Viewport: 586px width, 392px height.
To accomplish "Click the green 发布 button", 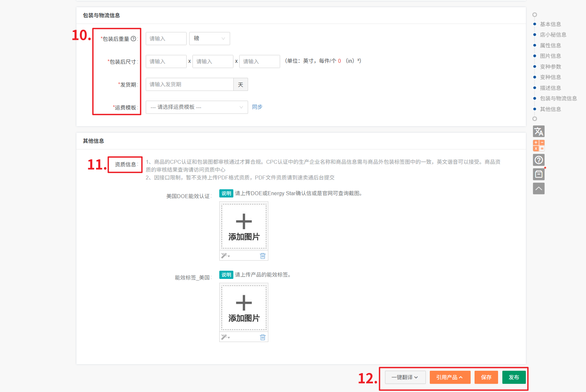I will click(514, 377).
